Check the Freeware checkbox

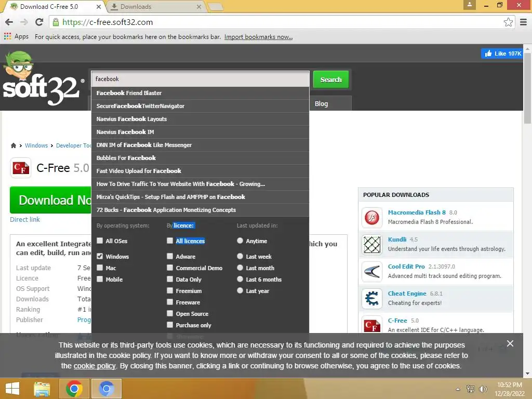(170, 302)
